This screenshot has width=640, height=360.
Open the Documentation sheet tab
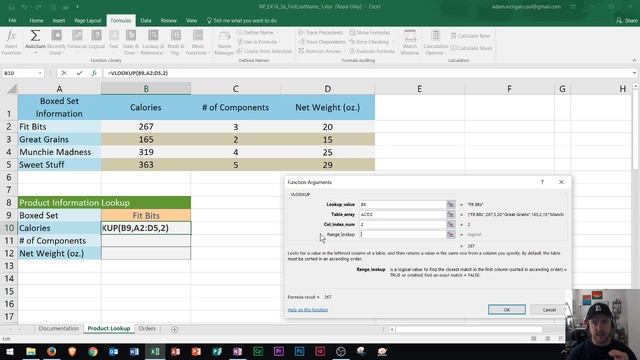59,329
